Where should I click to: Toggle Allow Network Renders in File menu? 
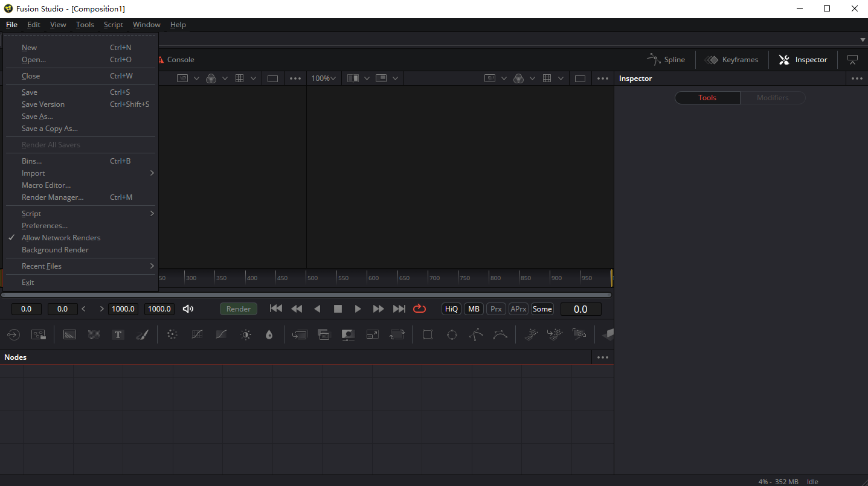(61, 238)
